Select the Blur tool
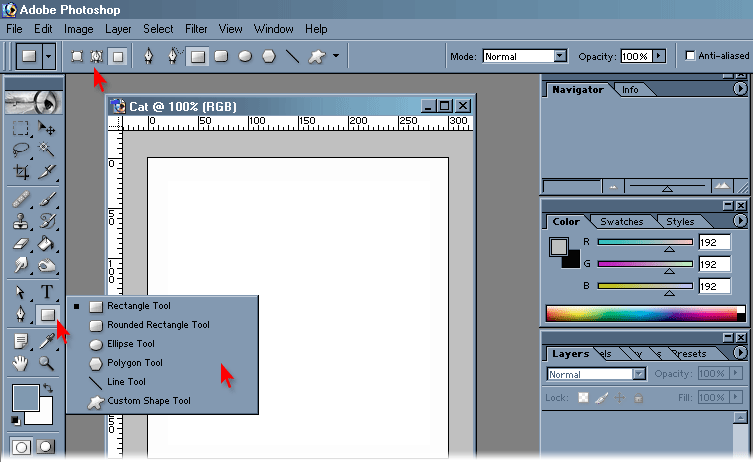 point(21,265)
